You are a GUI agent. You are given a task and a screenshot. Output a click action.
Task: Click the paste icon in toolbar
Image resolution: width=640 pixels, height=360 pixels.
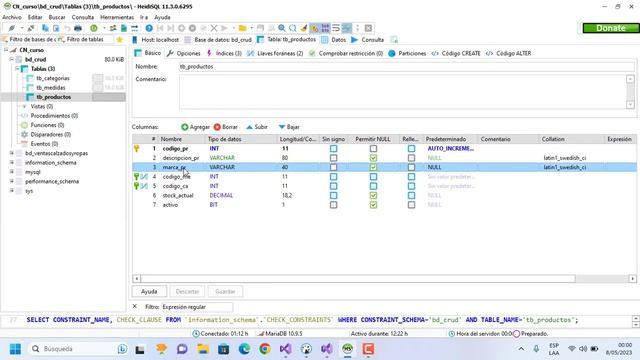click(x=56, y=28)
